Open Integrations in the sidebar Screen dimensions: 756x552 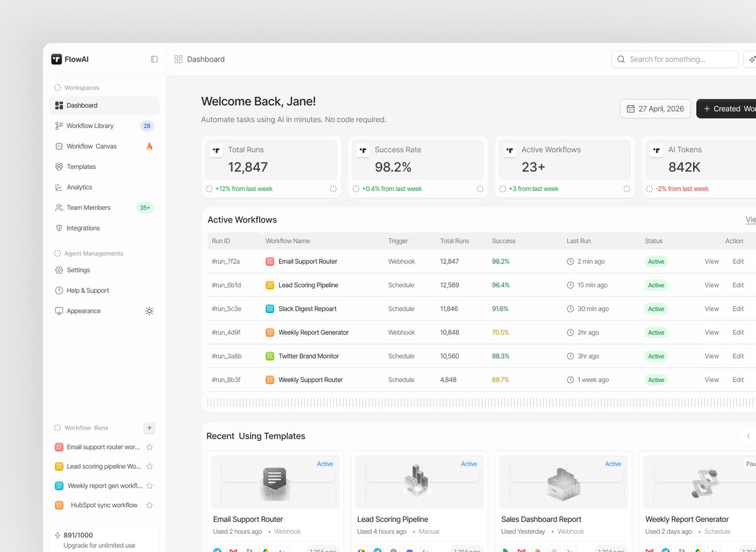tap(104, 228)
